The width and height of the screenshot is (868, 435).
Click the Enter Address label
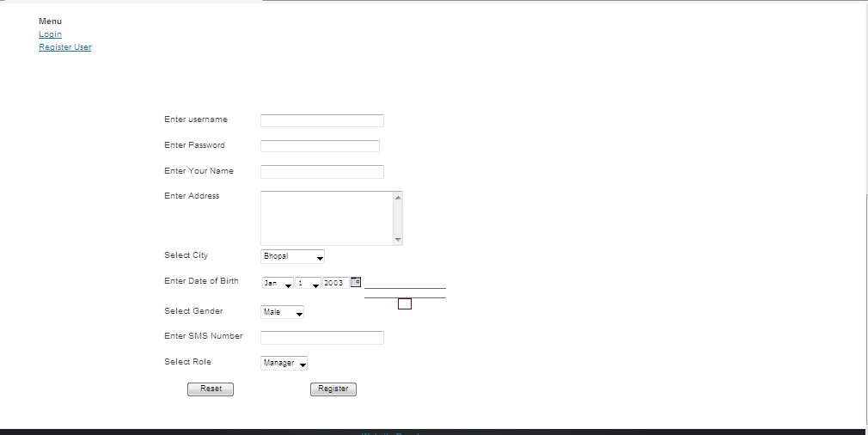tap(192, 196)
